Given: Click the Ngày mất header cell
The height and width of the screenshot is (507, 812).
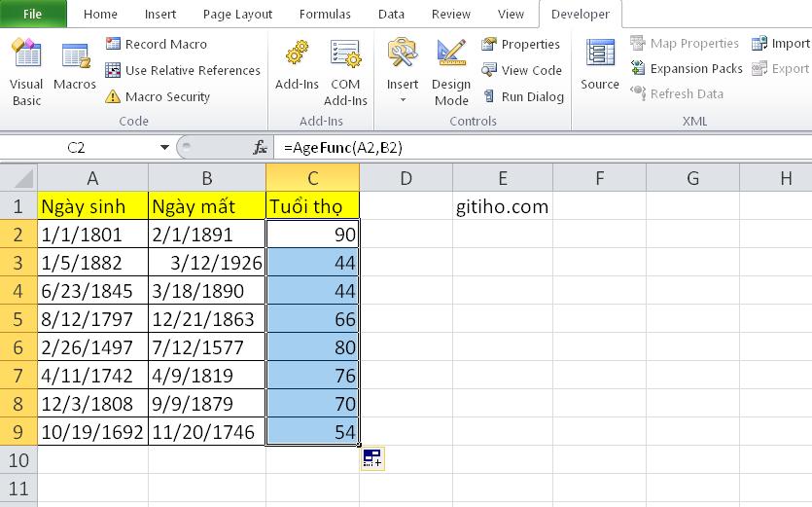Looking at the screenshot, I should (207, 205).
